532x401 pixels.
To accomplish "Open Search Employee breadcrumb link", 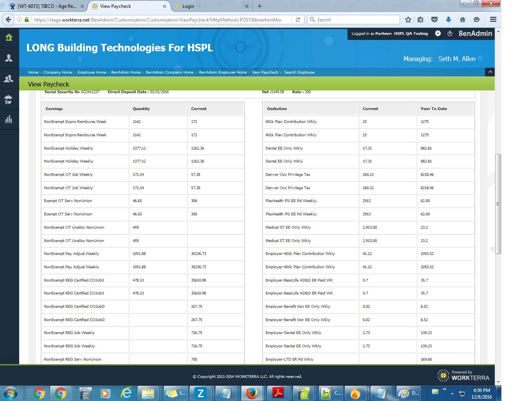I will coord(299,72).
